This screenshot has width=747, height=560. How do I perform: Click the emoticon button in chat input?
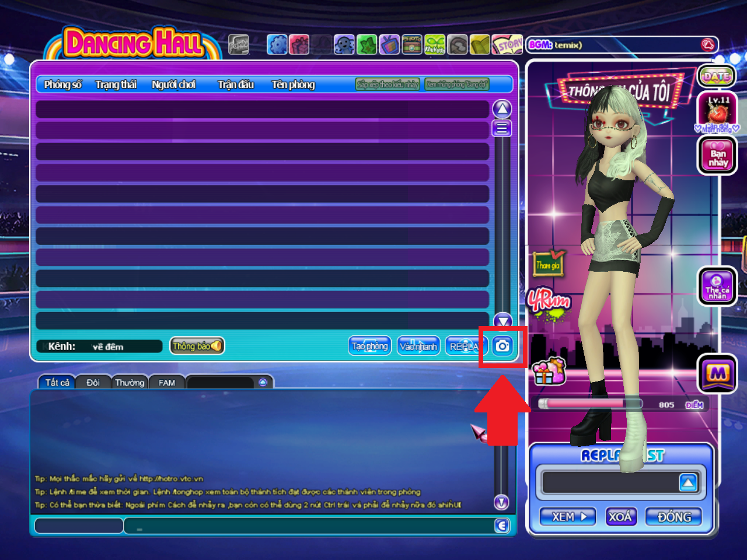coord(502,526)
